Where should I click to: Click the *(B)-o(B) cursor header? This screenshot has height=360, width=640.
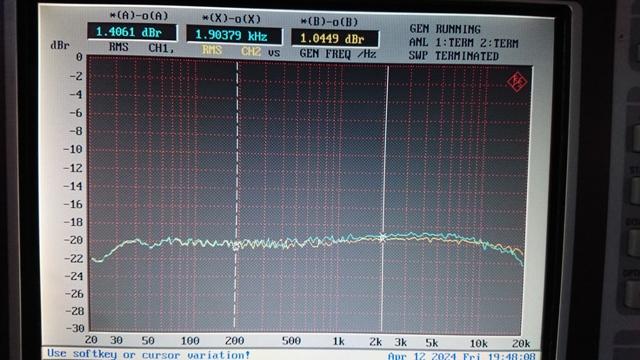(x=329, y=22)
